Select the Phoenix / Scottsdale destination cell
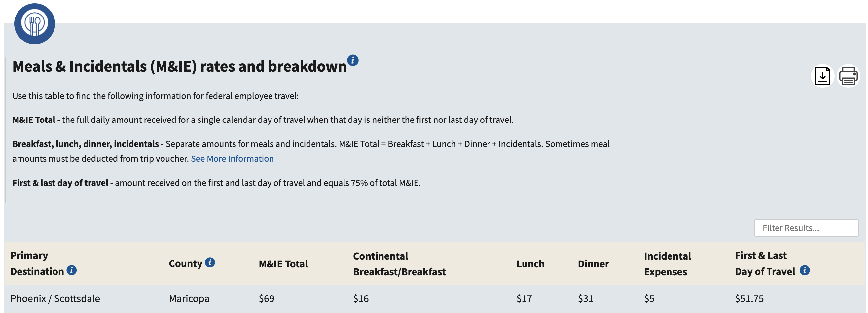This screenshot has width=868, height=313. click(55, 298)
